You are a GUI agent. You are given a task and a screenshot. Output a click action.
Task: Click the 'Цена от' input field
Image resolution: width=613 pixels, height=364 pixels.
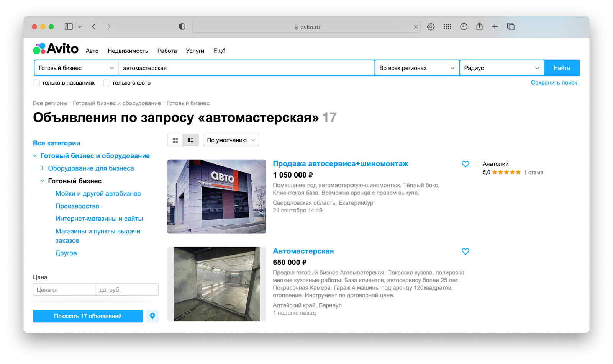(64, 290)
